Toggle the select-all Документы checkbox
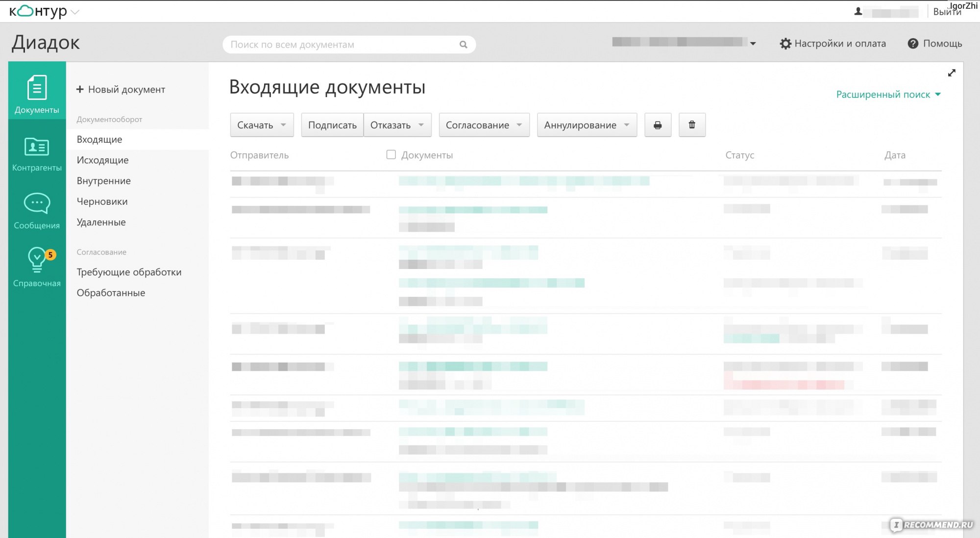The height and width of the screenshot is (538, 980). click(x=391, y=155)
